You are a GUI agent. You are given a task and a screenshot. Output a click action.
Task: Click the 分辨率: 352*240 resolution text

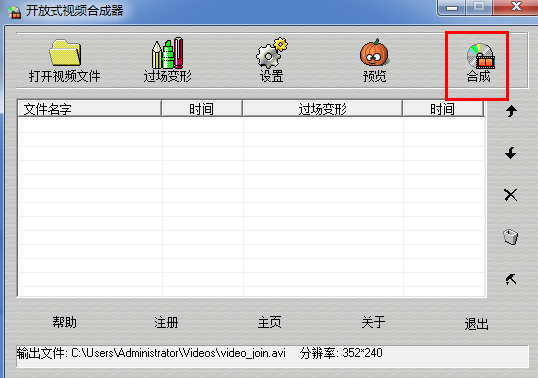point(341,353)
